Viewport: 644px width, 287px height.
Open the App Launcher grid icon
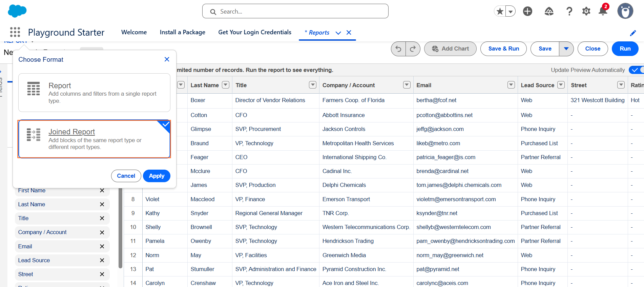[x=15, y=32]
